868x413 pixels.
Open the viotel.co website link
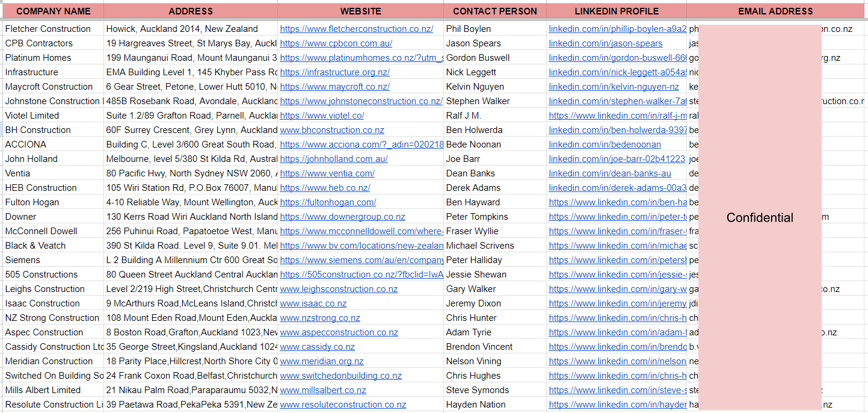pos(322,116)
